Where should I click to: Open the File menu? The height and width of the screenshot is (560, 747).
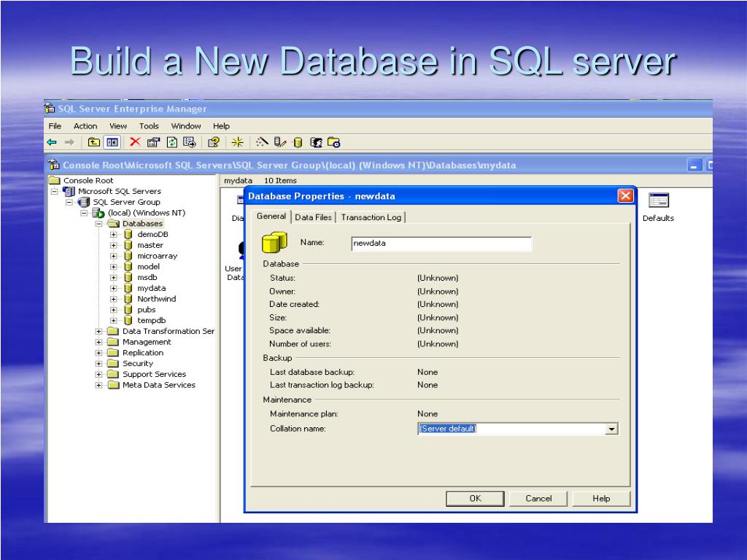55,125
